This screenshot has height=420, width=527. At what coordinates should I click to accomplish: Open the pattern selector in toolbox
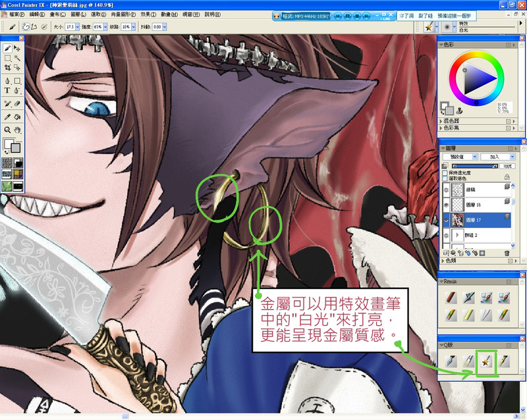pos(7,174)
